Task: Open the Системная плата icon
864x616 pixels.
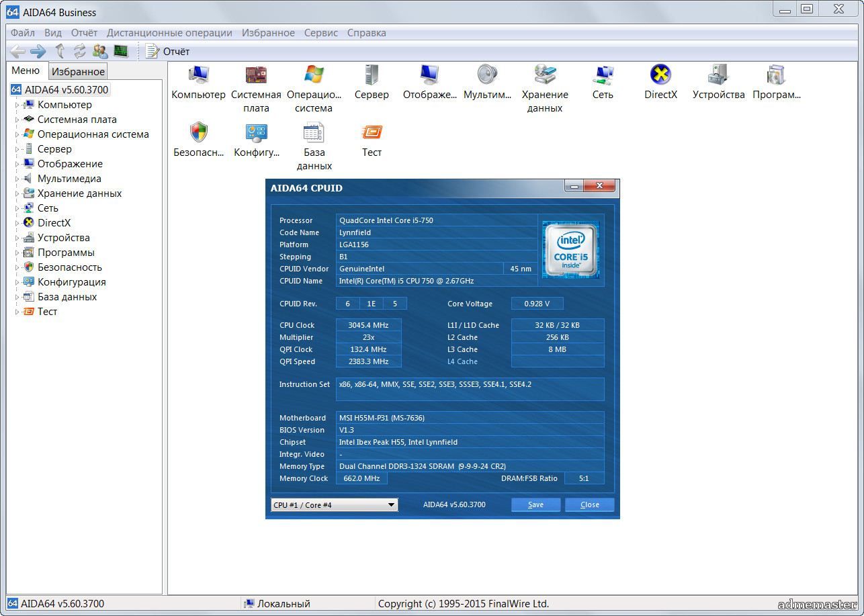Action: [x=256, y=75]
